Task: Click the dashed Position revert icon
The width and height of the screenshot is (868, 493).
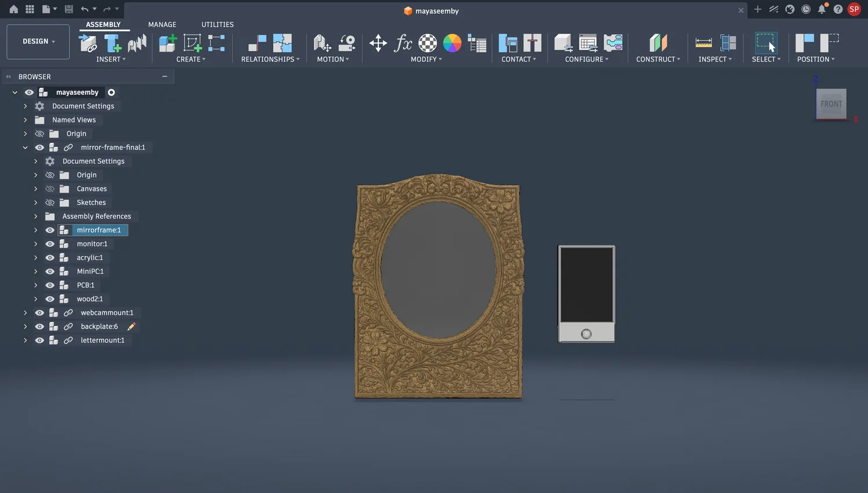Action: coord(830,43)
